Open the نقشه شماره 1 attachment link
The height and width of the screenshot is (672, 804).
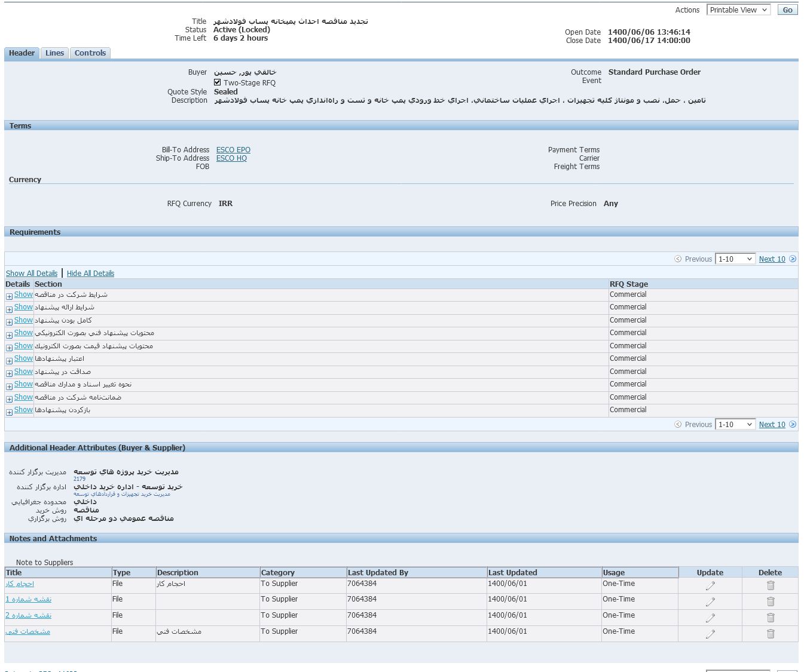(28, 599)
